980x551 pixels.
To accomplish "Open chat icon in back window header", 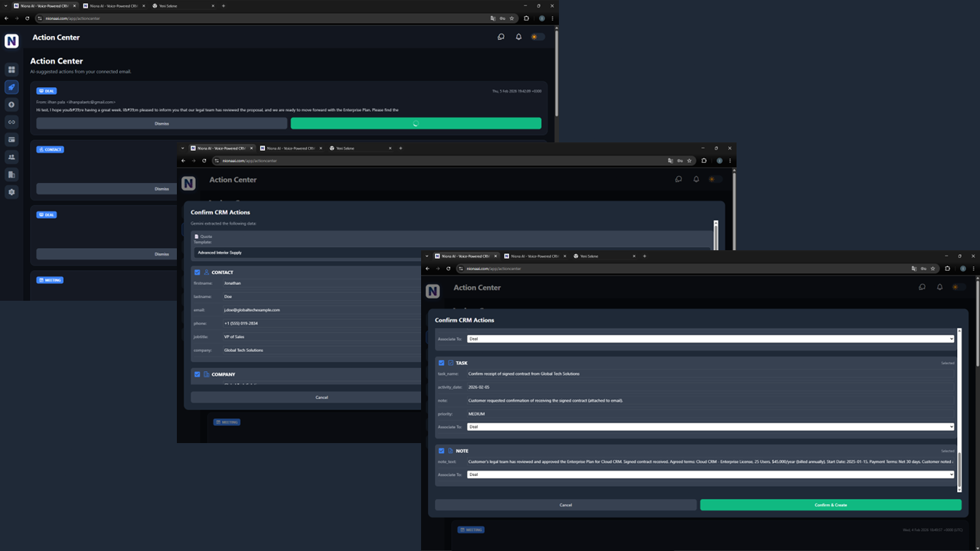I will pyautogui.click(x=501, y=37).
